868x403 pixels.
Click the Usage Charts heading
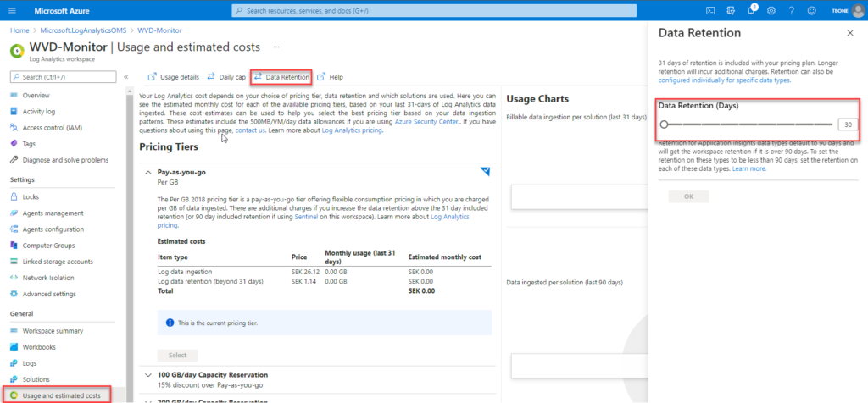tap(537, 99)
